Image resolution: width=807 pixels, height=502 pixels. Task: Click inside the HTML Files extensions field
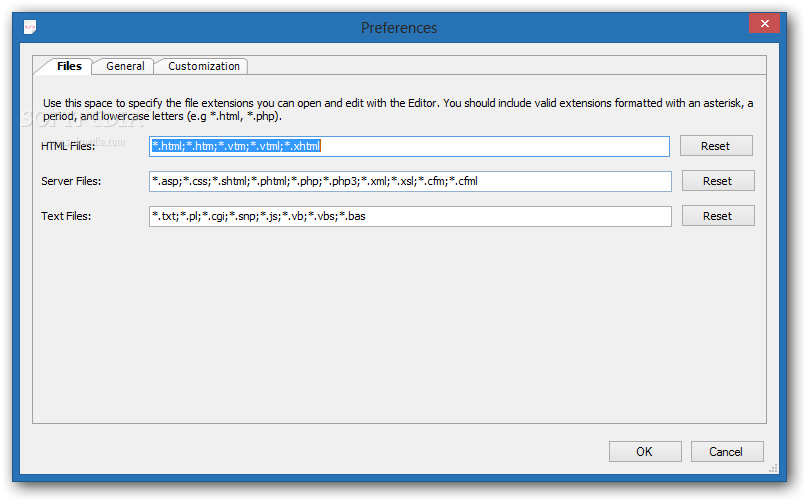point(500,146)
